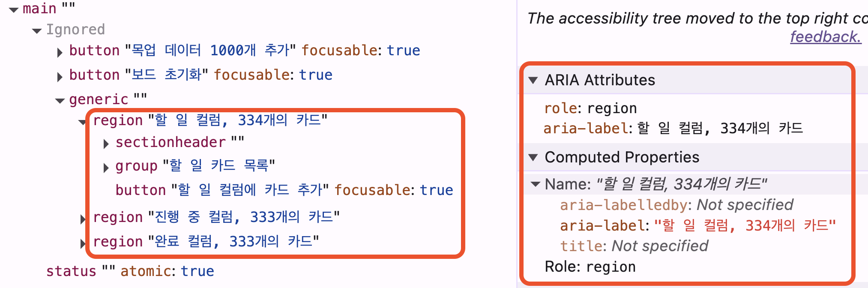Expand the '목업 데이터 1000개 추가' button node
Image resolution: width=868 pixels, height=288 pixels.
(59, 52)
